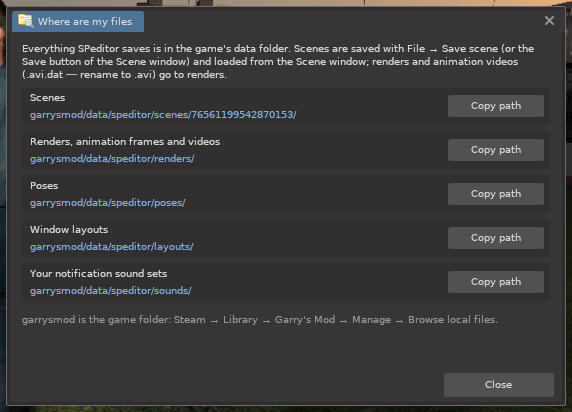
Task: Click the 'Window layouts' row label
Action: pyautogui.click(x=69, y=230)
